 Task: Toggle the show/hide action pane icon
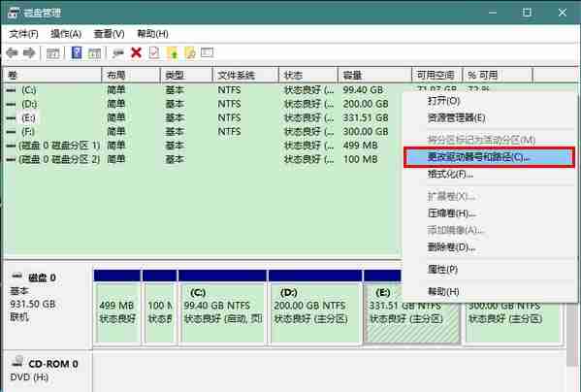click(x=94, y=53)
